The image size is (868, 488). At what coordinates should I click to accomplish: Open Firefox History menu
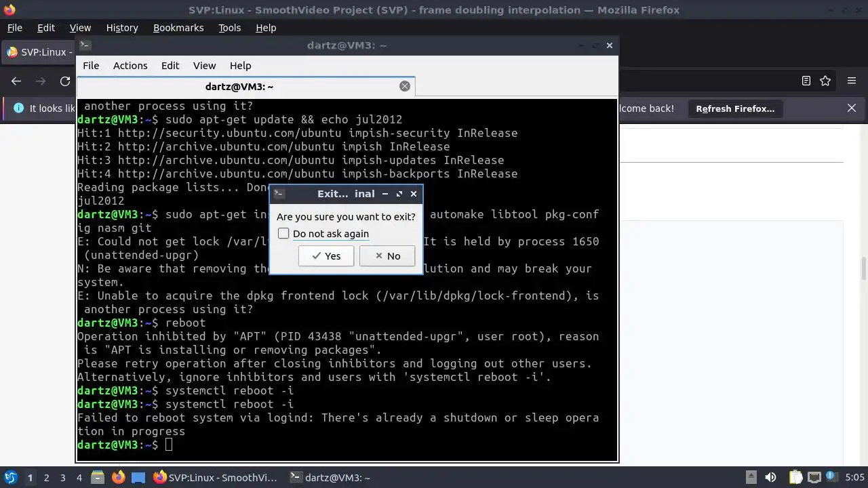click(x=122, y=28)
